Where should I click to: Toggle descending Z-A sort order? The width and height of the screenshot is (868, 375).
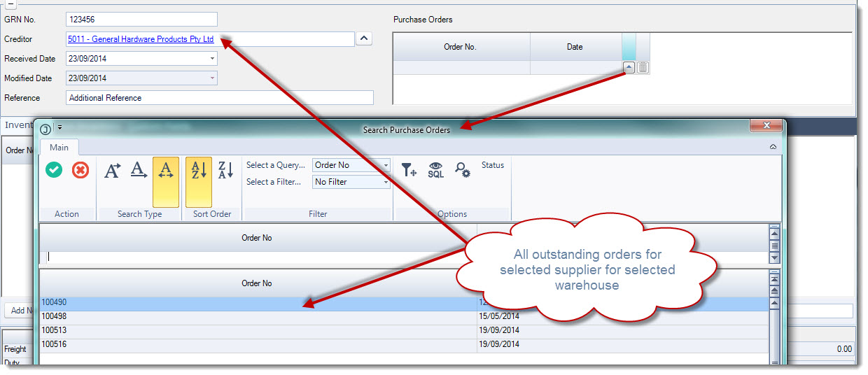[225, 170]
